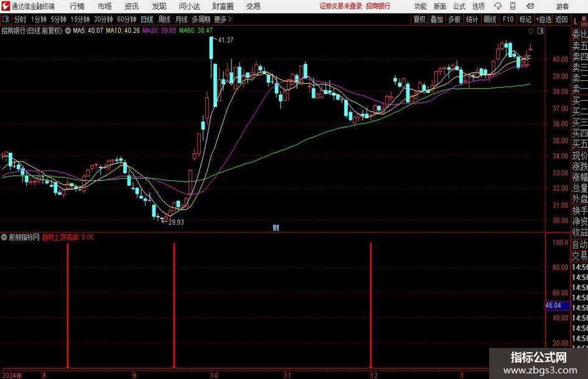Switch to 分时 period tab
Image resolution: width=588 pixels, height=379 pixels.
click(x=20, y=19)
